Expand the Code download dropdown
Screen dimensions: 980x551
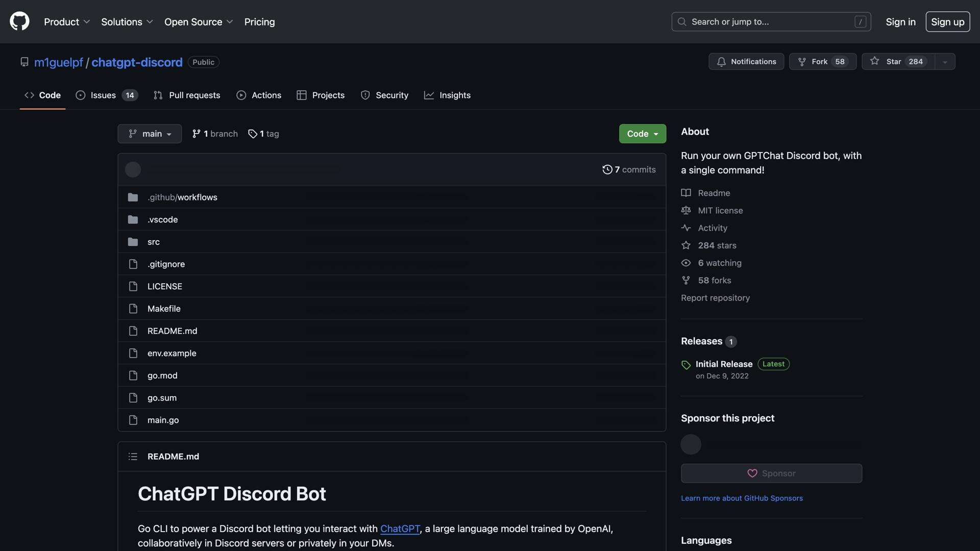tap(642, 133)
